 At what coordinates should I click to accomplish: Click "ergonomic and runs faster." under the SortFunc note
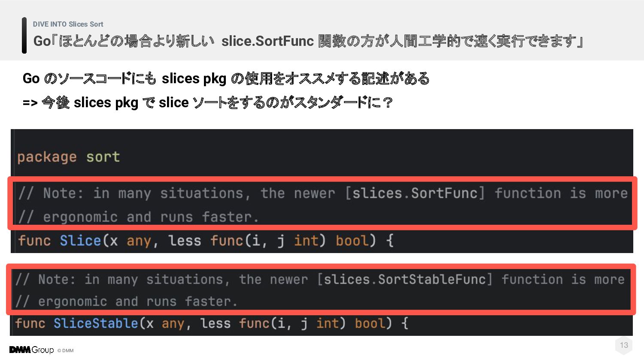(151, 217)
